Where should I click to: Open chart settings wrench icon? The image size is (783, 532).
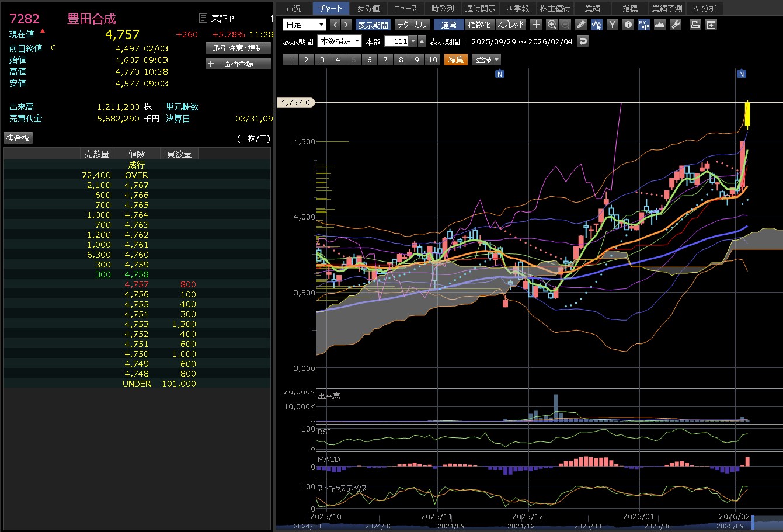click(676, 25)
